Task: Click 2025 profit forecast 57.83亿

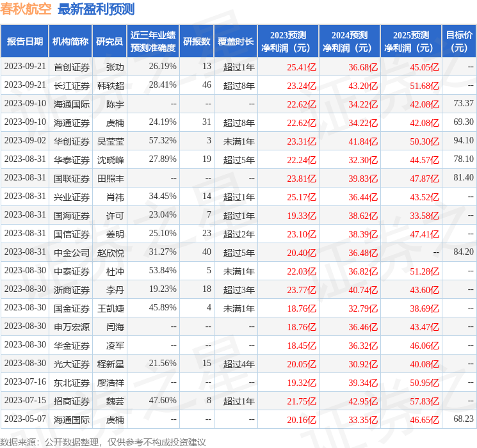Action: pos(424,401)
